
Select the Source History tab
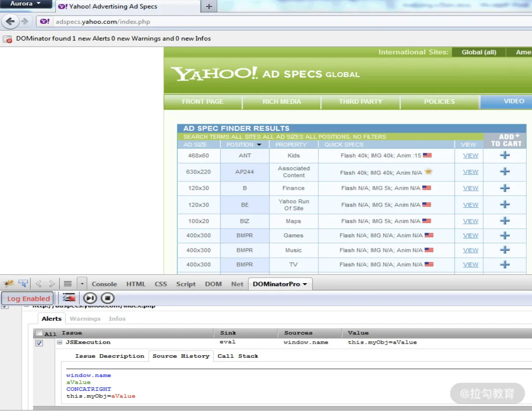181,356
